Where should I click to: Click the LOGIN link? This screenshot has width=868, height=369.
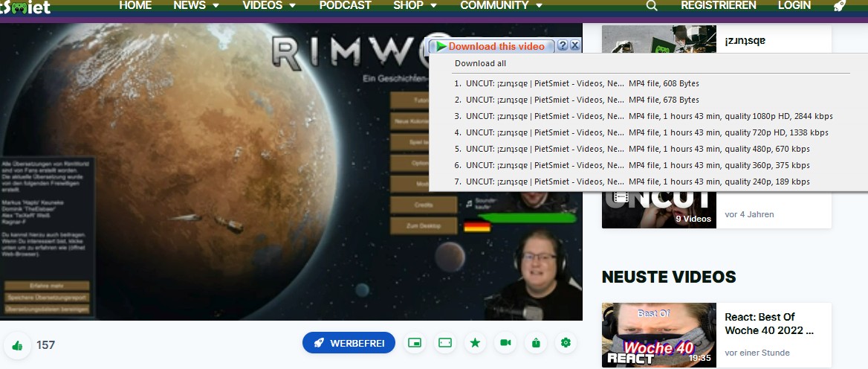click(794, 5)
